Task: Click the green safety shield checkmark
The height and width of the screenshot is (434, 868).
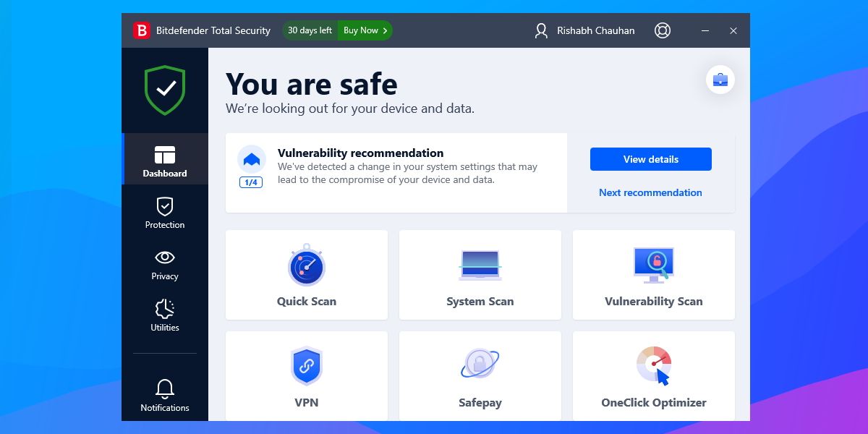Action: (x=164, y=89)
